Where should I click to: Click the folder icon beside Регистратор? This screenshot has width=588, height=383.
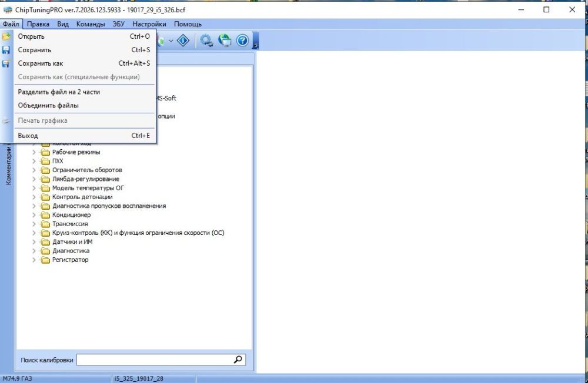tap(45, 260)
